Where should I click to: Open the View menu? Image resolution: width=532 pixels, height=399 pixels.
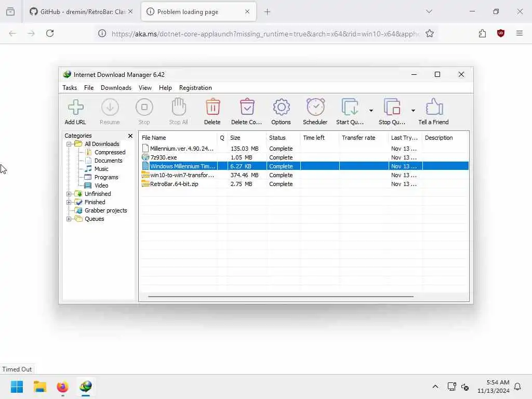coord(145,87)
